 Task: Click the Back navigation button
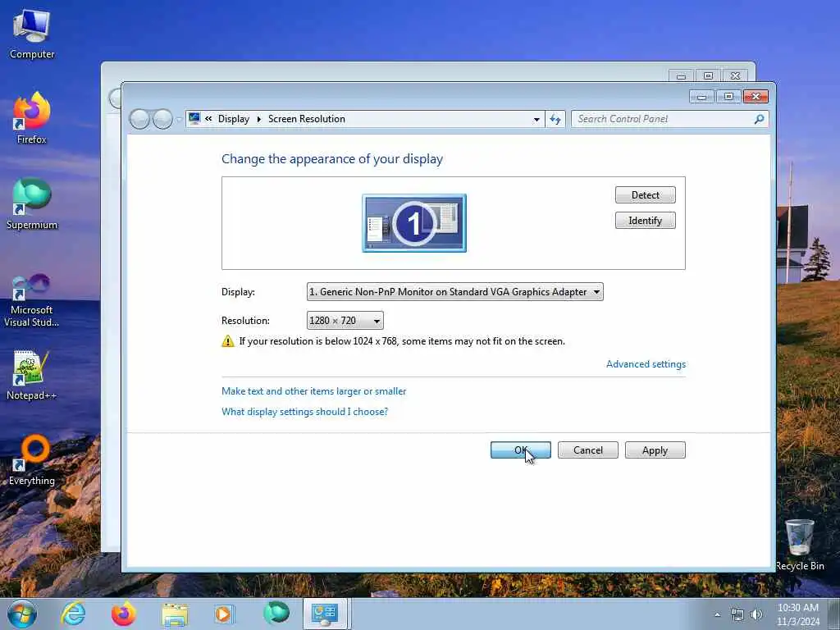(x=139, y=119)
